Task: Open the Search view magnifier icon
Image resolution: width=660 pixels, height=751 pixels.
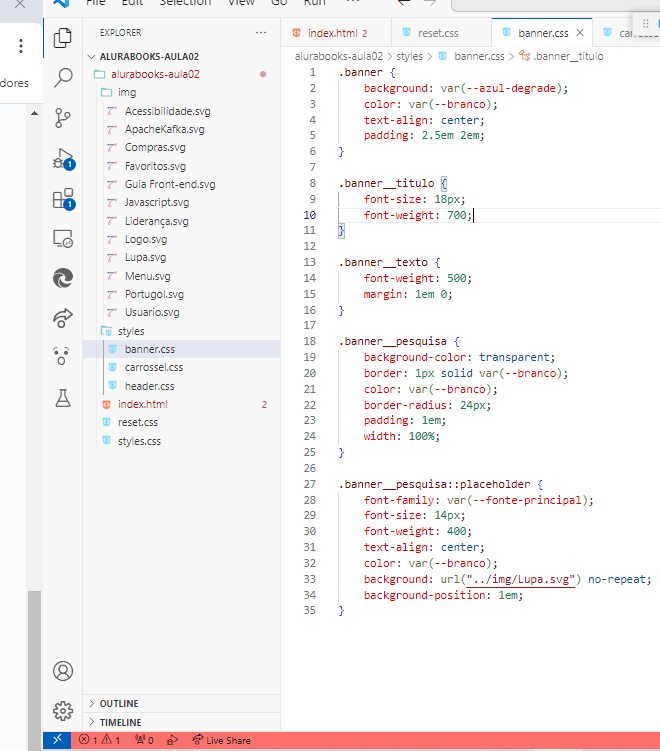Action: [63, 78]
